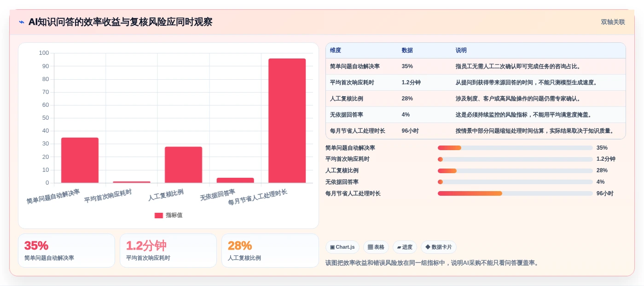Click the 每月节省人工处理时长 progress bar
644x286 pixels.
pos(515,193)
